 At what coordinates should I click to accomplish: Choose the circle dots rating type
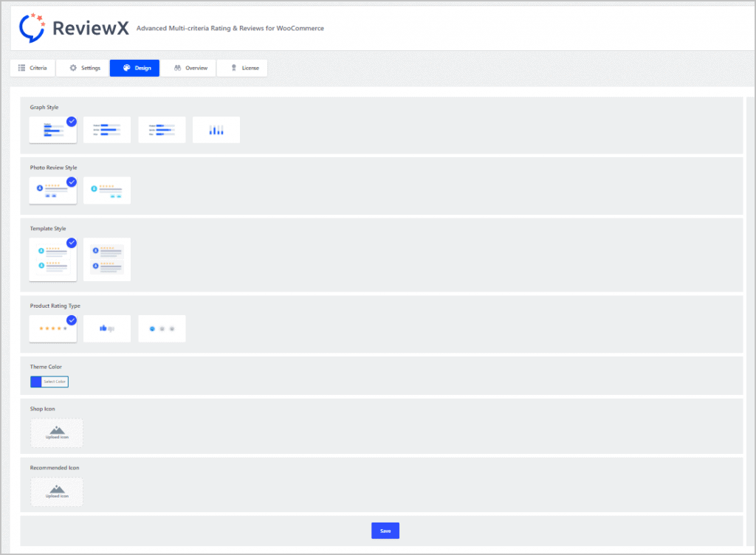tap(162, 328)
